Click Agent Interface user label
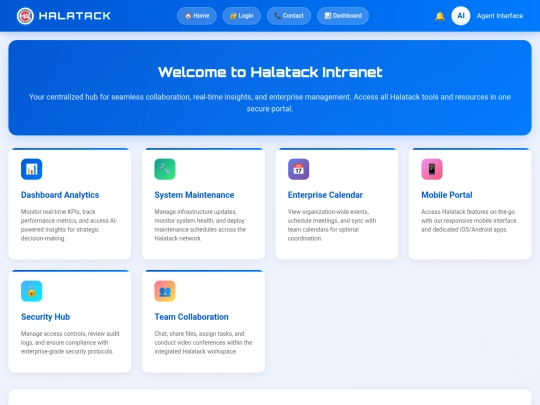 coord(500,16)
